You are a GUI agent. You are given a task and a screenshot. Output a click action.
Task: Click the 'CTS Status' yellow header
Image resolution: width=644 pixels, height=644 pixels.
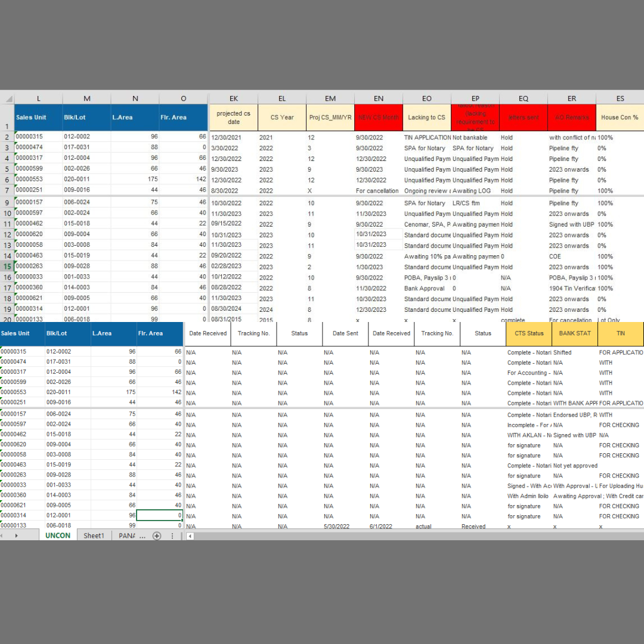529,333
